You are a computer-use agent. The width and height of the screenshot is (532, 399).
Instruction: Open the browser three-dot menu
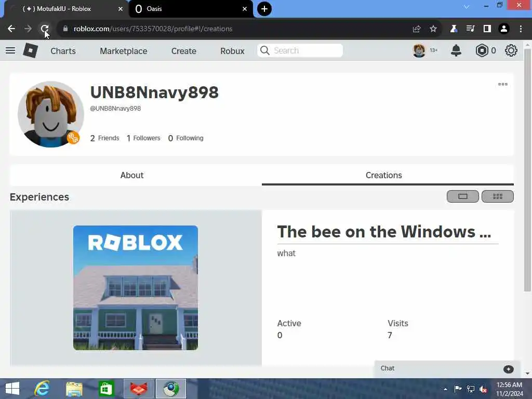pyautogui.click(x=521, y=29)
